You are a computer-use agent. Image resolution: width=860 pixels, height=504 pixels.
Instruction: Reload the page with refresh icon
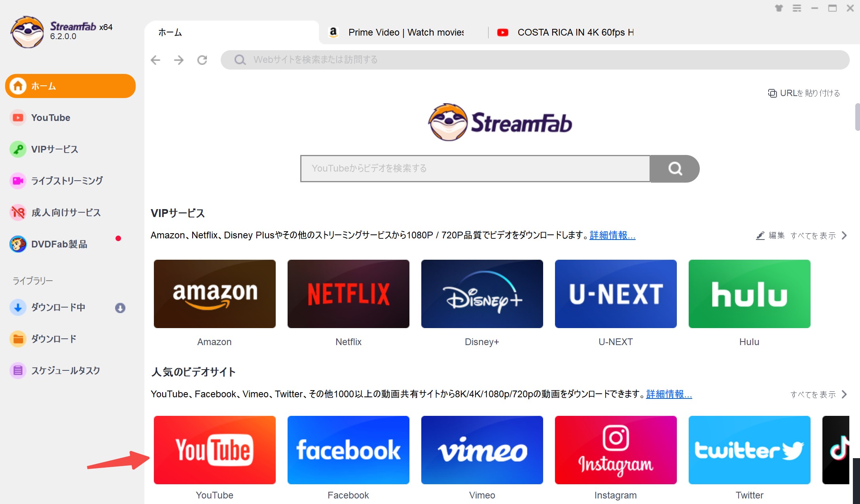[x=202, y=60]
